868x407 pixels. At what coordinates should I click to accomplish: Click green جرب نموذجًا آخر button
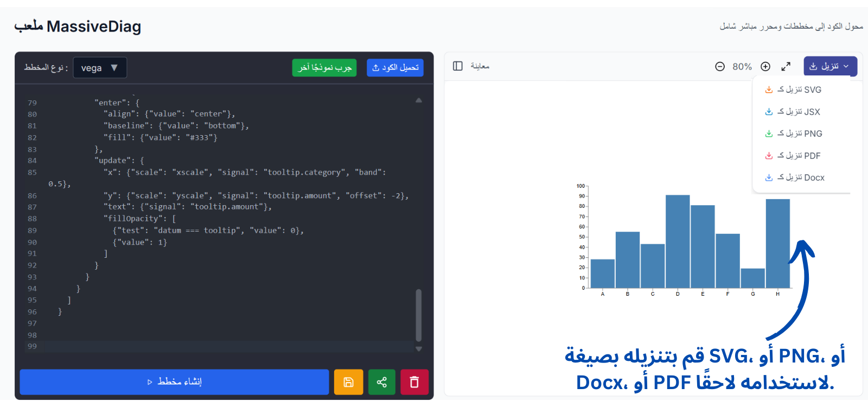point(324,68)
